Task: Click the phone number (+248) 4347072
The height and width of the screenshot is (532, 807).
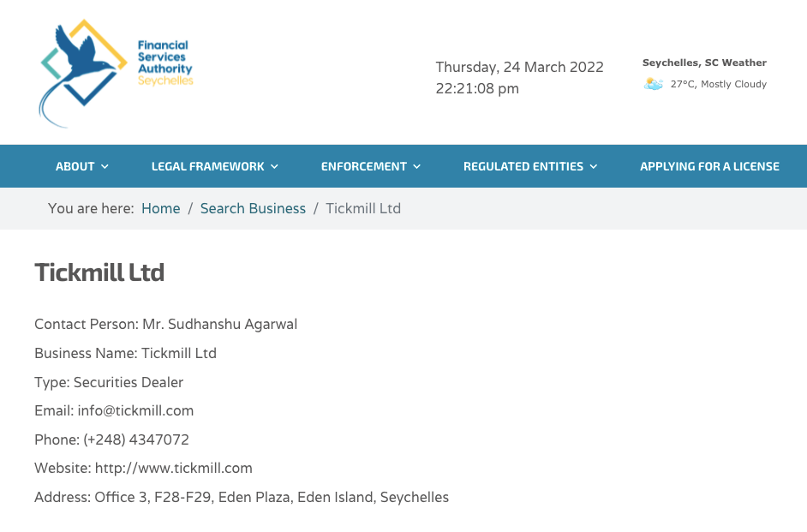Action: coord(136,439)
